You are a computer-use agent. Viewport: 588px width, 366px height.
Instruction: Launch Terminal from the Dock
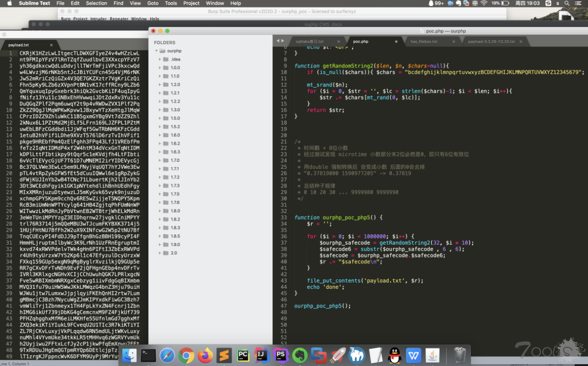pyautogui.click(x=148, y=355)
